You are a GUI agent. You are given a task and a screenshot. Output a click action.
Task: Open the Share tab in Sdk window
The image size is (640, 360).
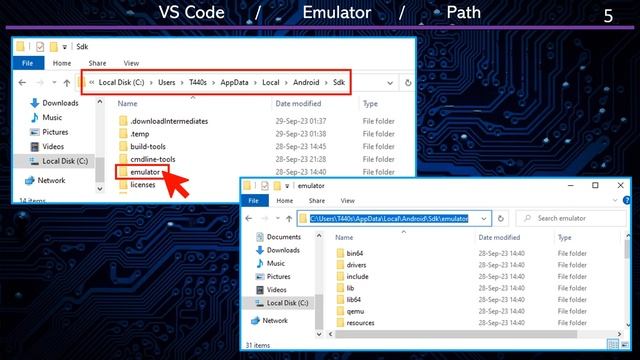(97, 63)
